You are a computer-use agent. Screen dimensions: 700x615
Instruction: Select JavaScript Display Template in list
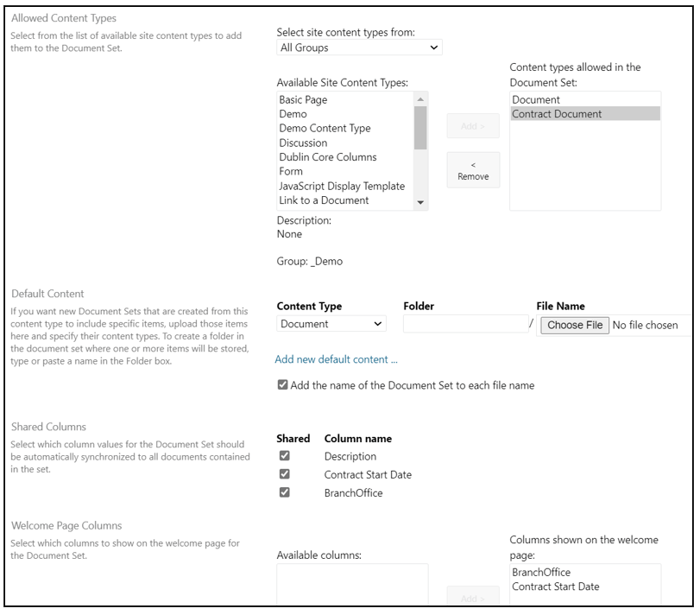pyautogui.click(x=342, y=186)
